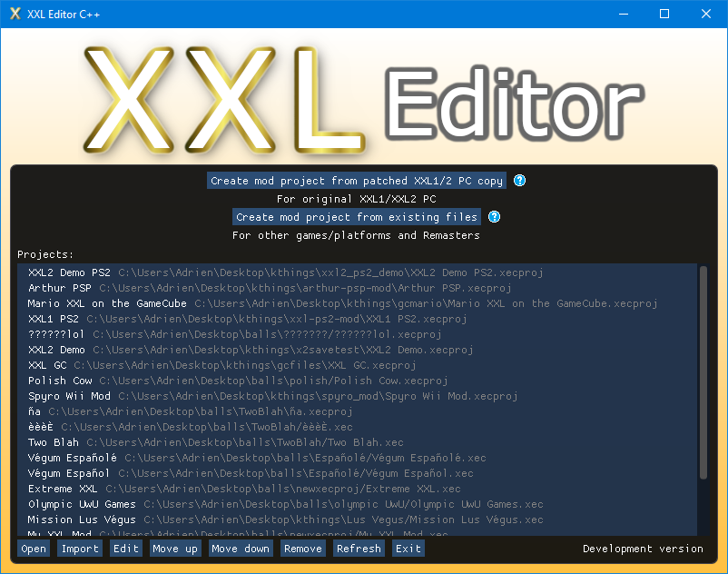Select the XXL GC project
The width and height of the screenshot is (728, 574).
click(357, 365)
